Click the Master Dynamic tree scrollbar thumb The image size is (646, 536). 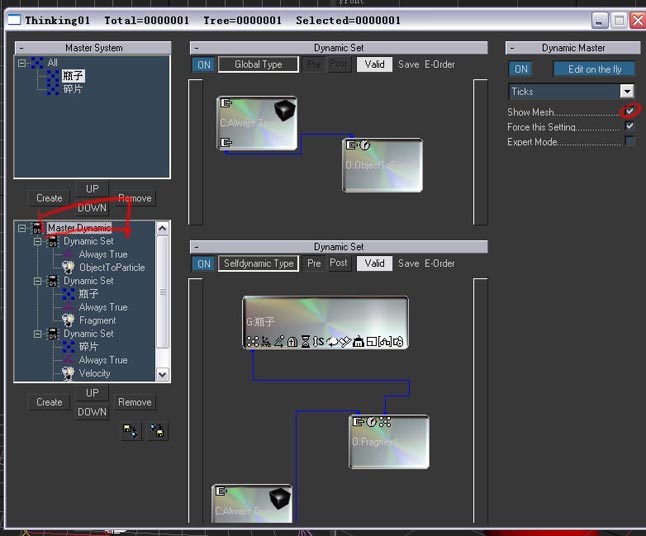163,292
